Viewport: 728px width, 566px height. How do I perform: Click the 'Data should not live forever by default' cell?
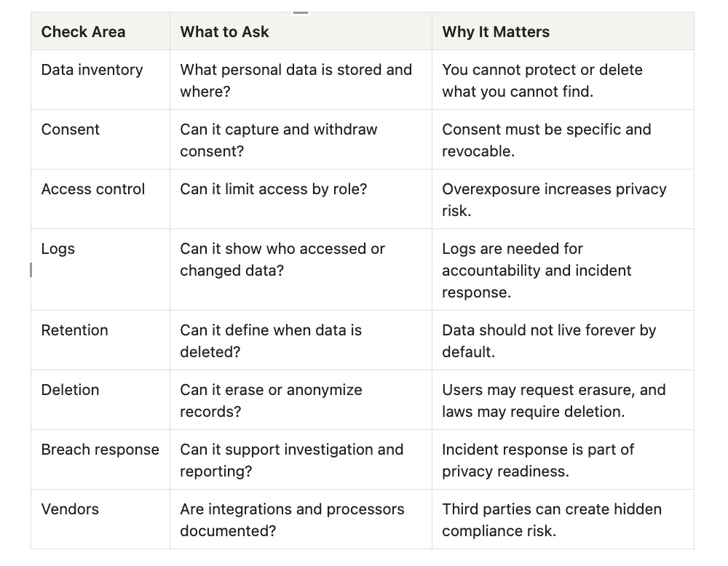(x=563, y=340)
